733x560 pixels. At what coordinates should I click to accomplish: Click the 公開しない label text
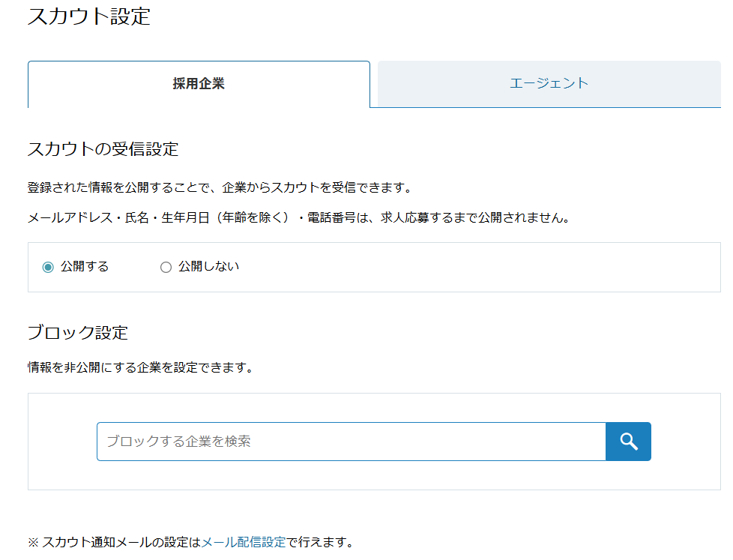coord(208,266)
